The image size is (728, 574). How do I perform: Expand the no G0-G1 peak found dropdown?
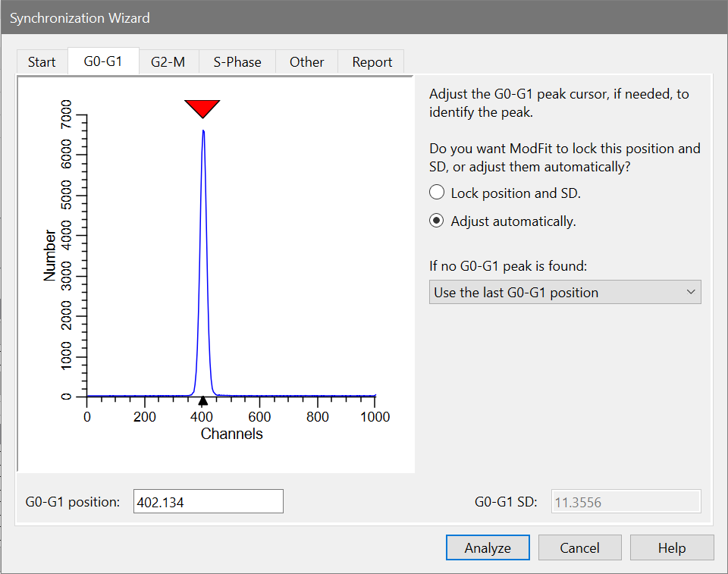565,292
